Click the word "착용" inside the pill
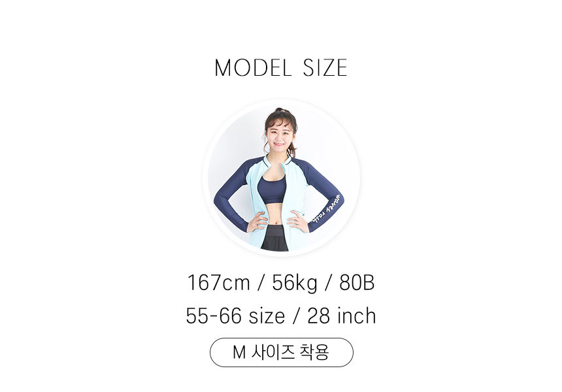The height and width of the screenshot is (392, 562). (314, 352)
